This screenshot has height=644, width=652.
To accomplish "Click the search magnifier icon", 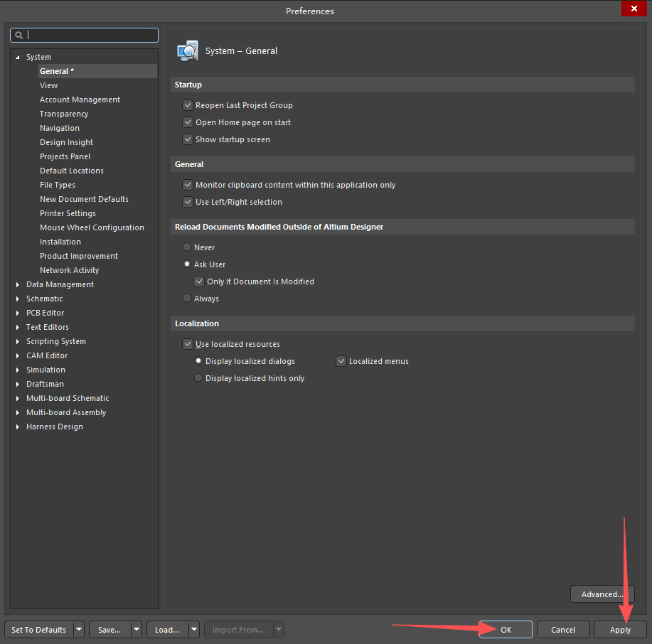I will pos(19,35).
